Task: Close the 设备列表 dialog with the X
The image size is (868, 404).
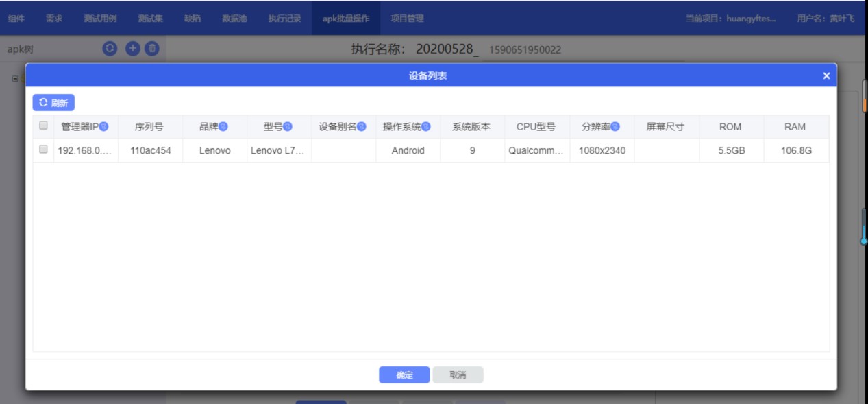Action: (x=826, y=75)
